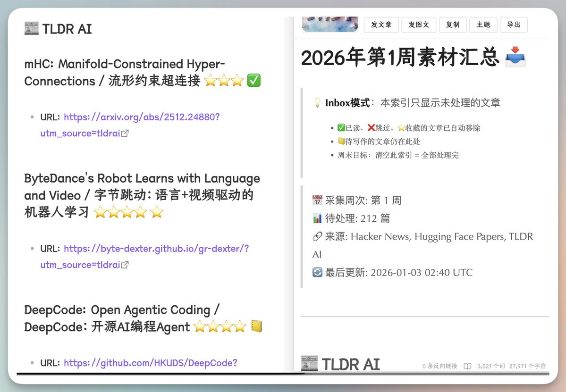This screenshot has width=566, height=392.
Task: Click the 采集周次: 第 1 周 line
Action: pos(357,200)
